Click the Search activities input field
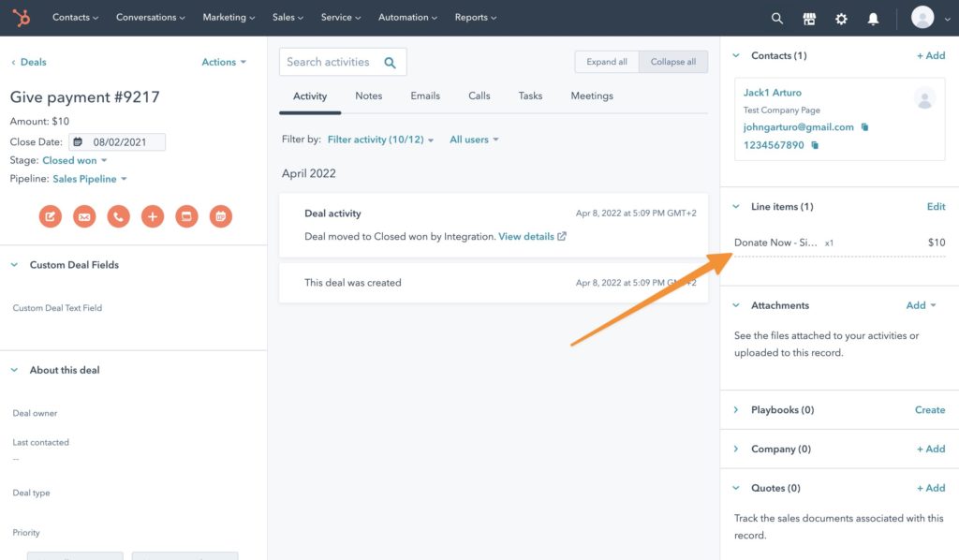 coord(330,62)
